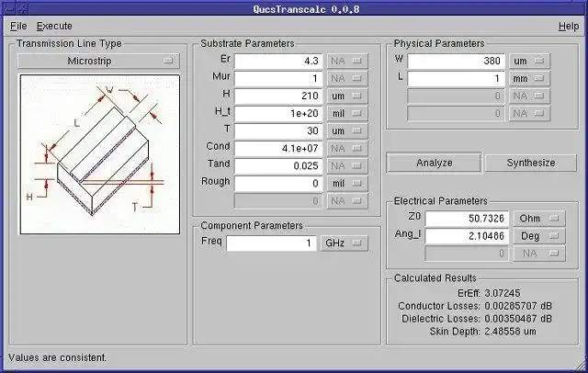The image size is (588, 373).
Task: Click the microstrip diagram image
Action: pos(100,154)
